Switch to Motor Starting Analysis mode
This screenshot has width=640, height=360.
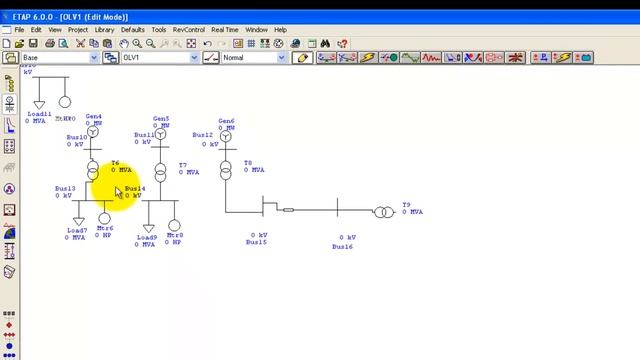389,58
